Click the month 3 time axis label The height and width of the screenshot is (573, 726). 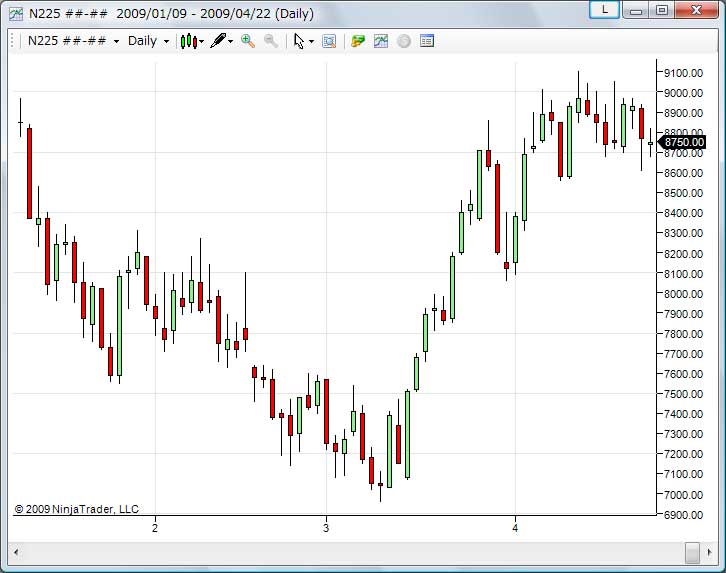click(x=326, y=528)
